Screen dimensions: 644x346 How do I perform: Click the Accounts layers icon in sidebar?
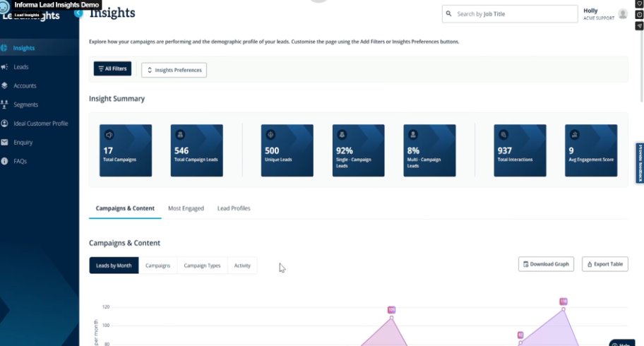tap(5, 85)
